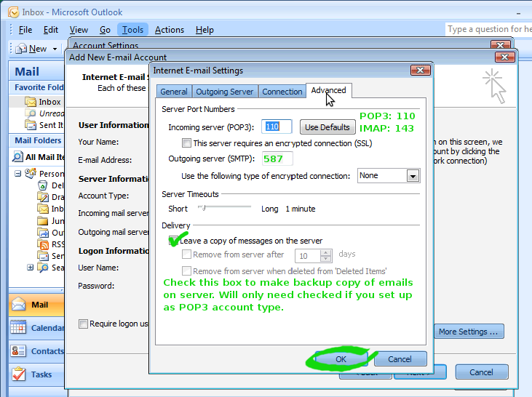This screenshot has width=532, height=397.
Task: Open the Outbox folder icon
Action: tap(43, 233)
